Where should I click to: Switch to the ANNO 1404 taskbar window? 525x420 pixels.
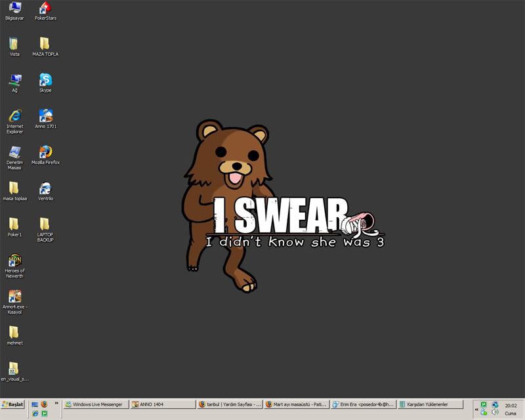coord(162,405)
